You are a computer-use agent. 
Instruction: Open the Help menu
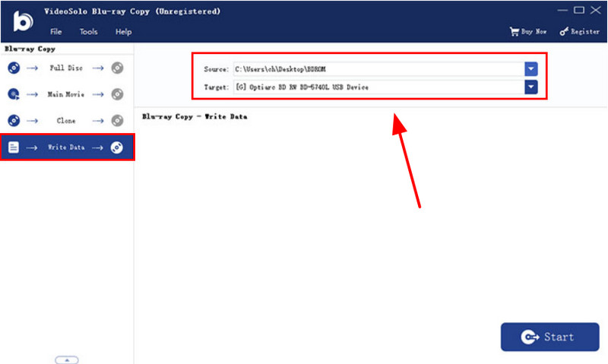click(x=123, y=32)
